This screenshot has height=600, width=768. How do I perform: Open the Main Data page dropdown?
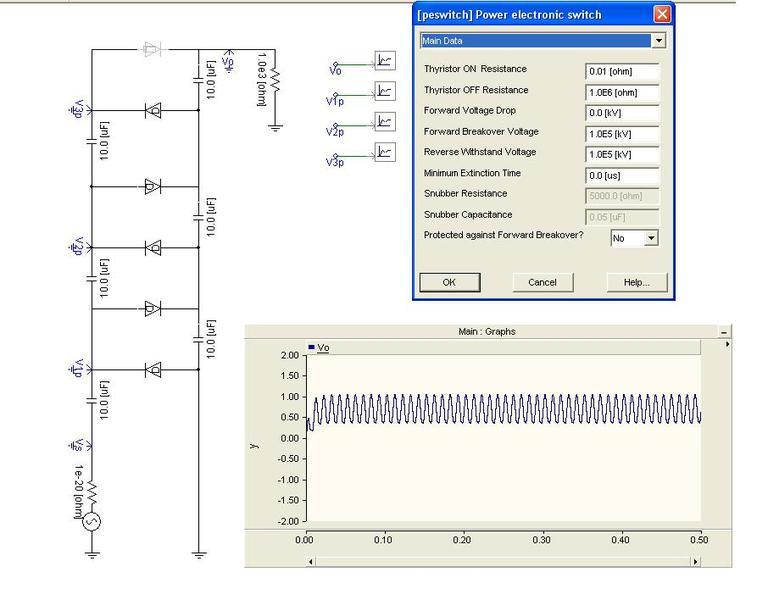tap(658, 41)
